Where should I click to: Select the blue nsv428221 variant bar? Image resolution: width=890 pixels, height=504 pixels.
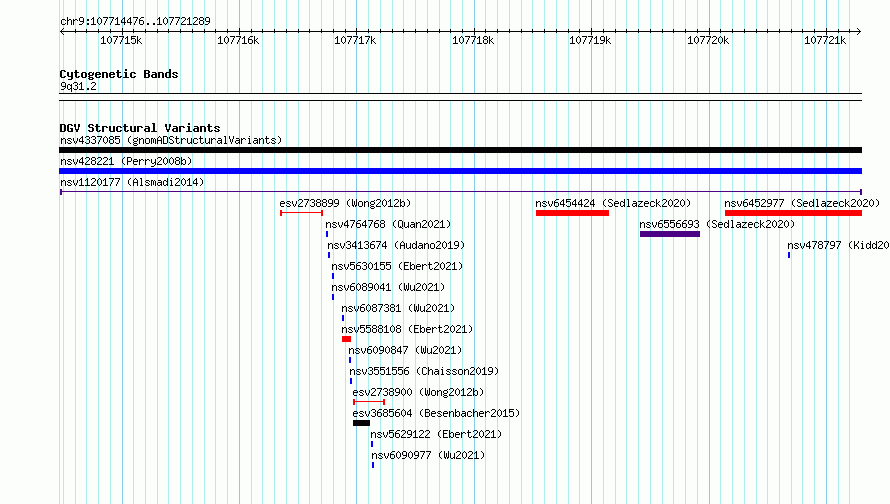click(460, 171)
